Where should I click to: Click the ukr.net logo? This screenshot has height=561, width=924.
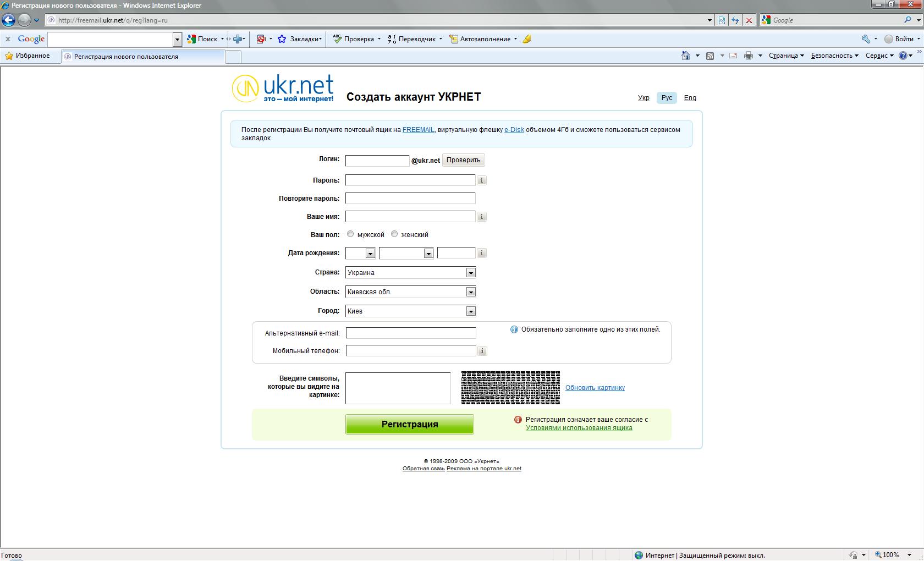click(283, 89)
